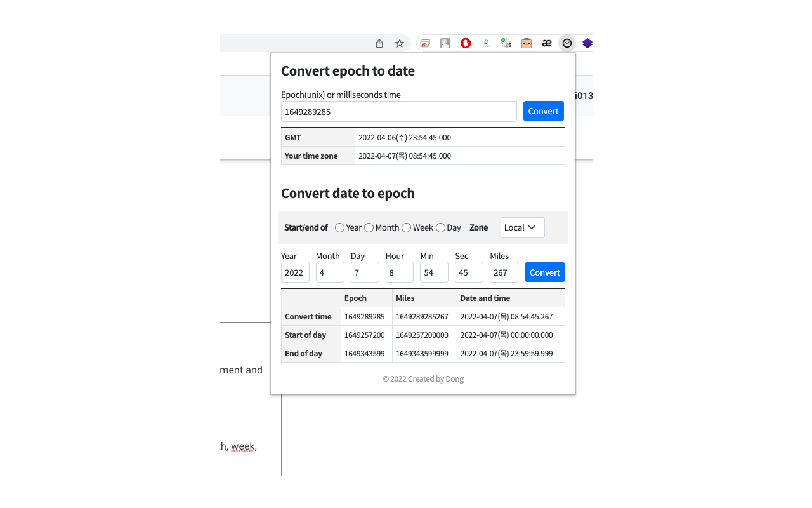812x508 pixels.
Task: Open the JavaScript toggle extension icon
Action: [506, 43]
